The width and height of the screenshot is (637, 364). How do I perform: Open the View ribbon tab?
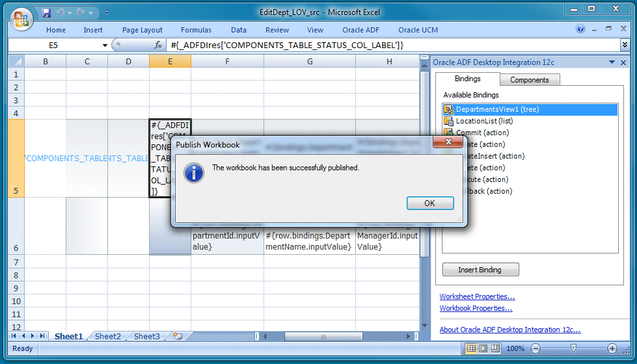tap(316, 30)
